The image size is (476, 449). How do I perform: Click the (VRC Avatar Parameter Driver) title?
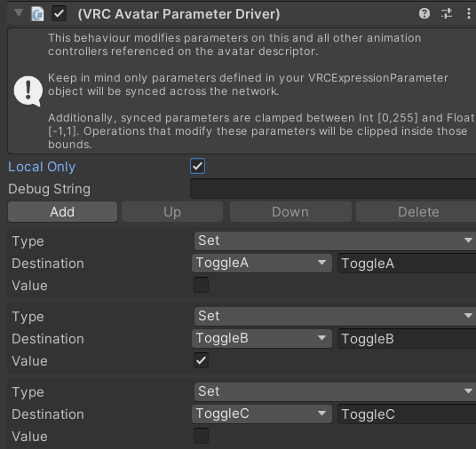[x=178, y=14]
